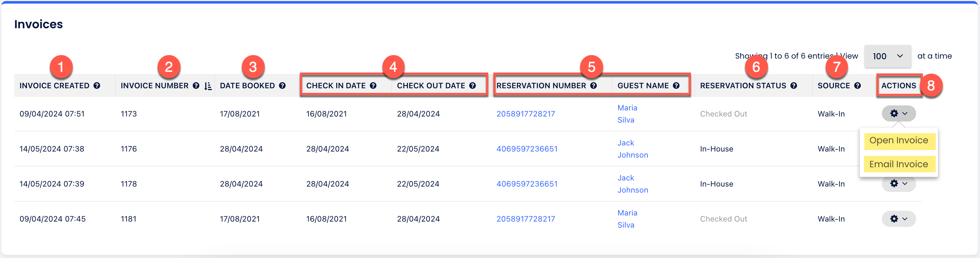The width and height of the screenshot is (980, 258).
Task: Open reservation 2058917728217 link for invoice 1173
Action: [525, 114]
